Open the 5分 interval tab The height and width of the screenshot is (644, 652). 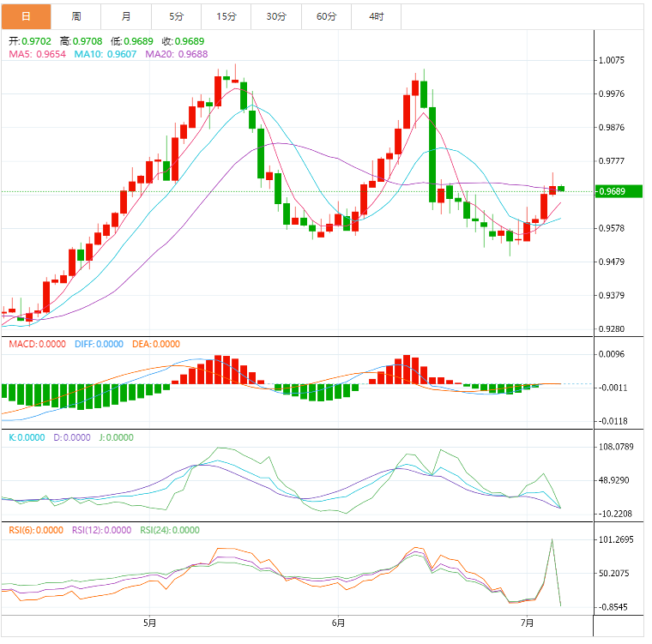177,16
